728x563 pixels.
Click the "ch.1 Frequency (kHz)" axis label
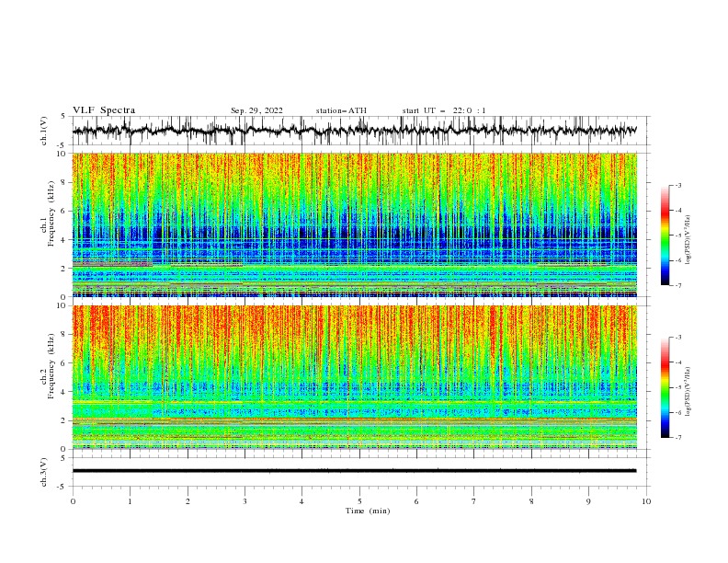pos(49,213)
